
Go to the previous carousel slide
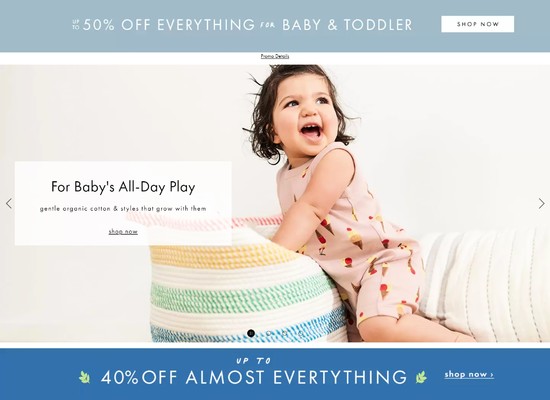click(x=9, y=203)
